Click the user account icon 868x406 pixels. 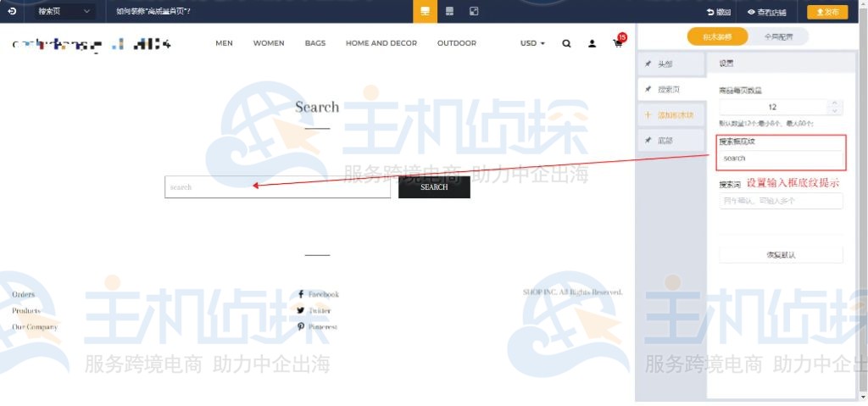593,43
